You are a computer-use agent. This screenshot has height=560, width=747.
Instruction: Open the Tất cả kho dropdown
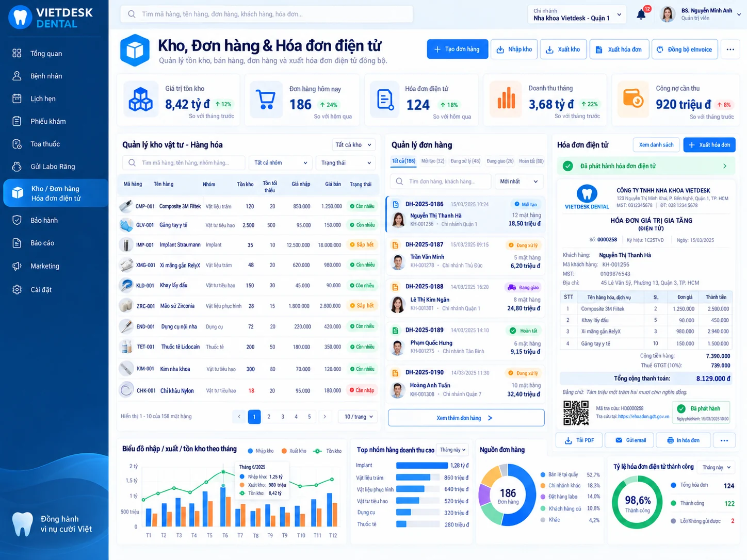[353, 145]
